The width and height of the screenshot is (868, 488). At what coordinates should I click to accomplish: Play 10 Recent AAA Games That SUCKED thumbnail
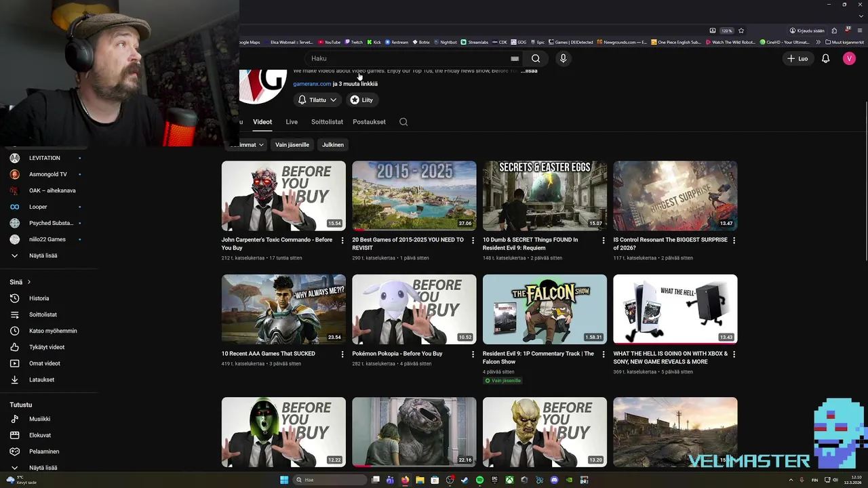click(283, 309)
